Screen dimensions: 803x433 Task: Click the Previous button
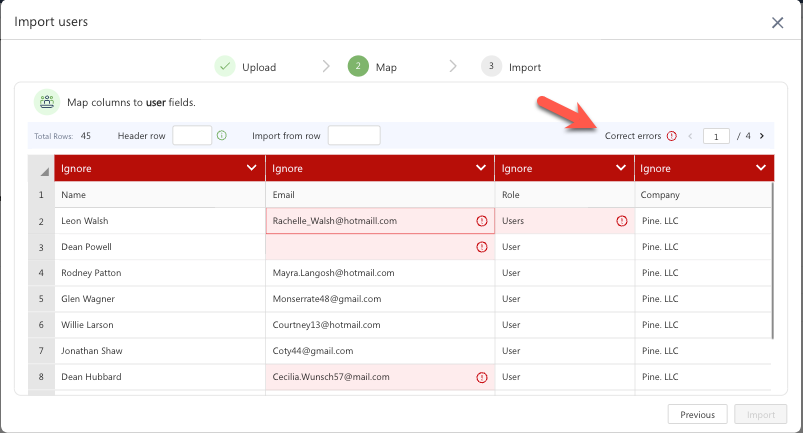point(697,415)
